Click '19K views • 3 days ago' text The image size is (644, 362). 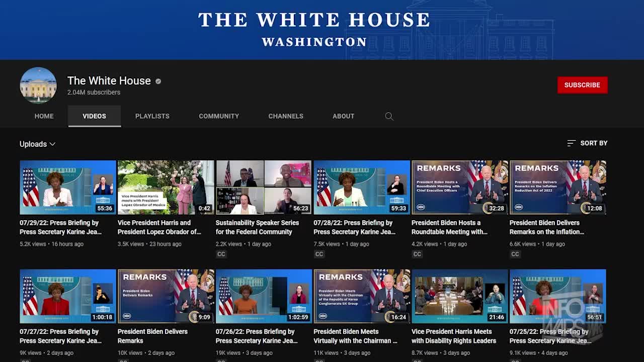244,353
